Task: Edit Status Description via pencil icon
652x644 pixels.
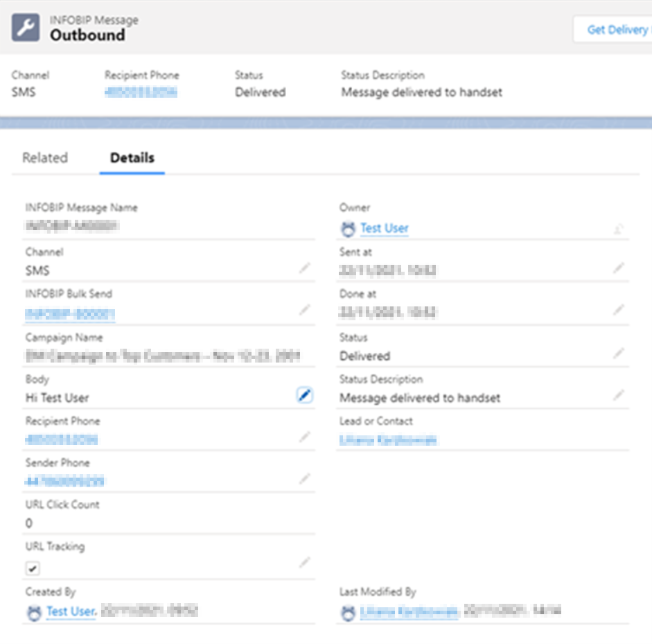Action: (x=618, y=395)
